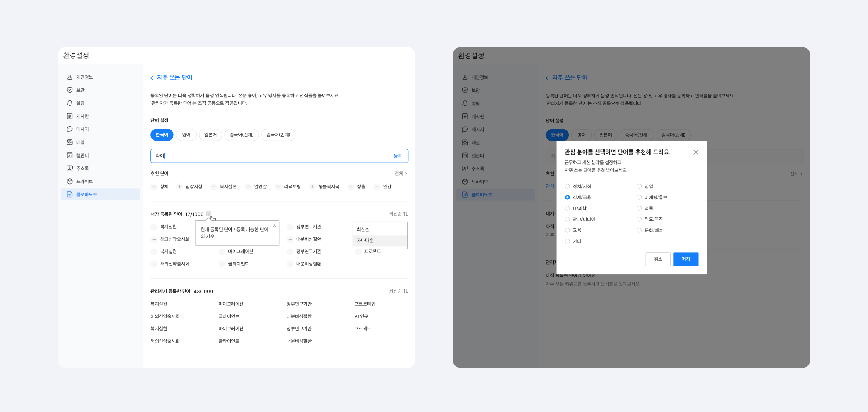Expand 전체 recommended words list
Image resolution: width=868 pixels, height=412 pixels.
[x=401, y=174]
